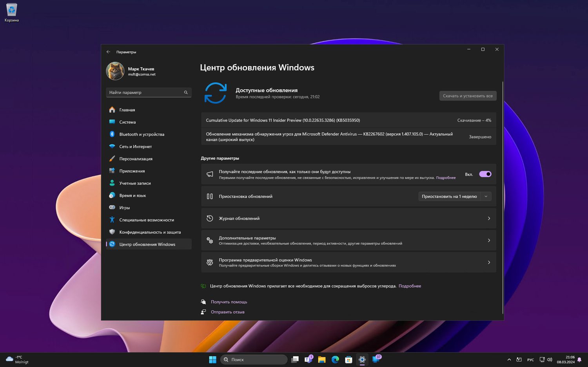Show hidden tray icons chevron
The height and width of the screenshot is (367, 588).
point(509,360)
